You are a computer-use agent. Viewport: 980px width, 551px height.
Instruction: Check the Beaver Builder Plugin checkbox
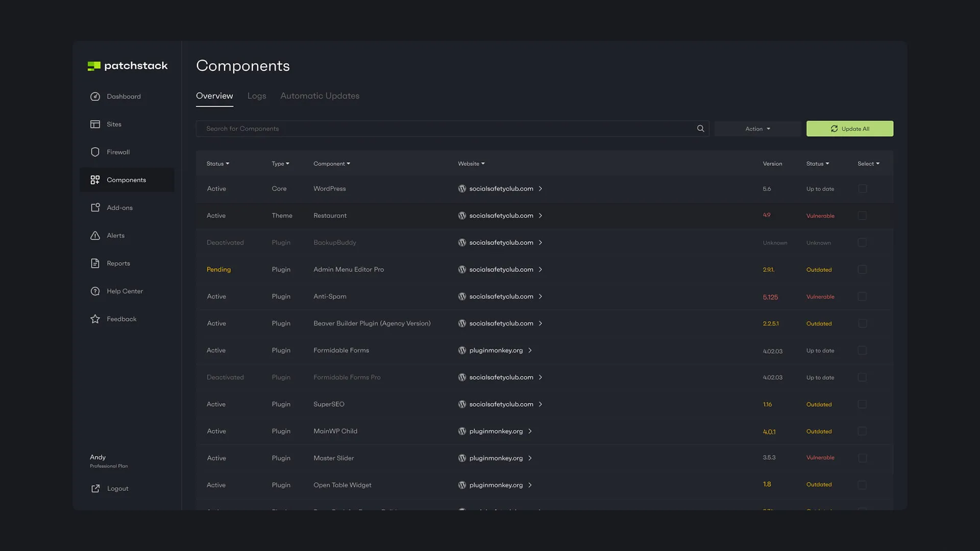click(862, 323)
